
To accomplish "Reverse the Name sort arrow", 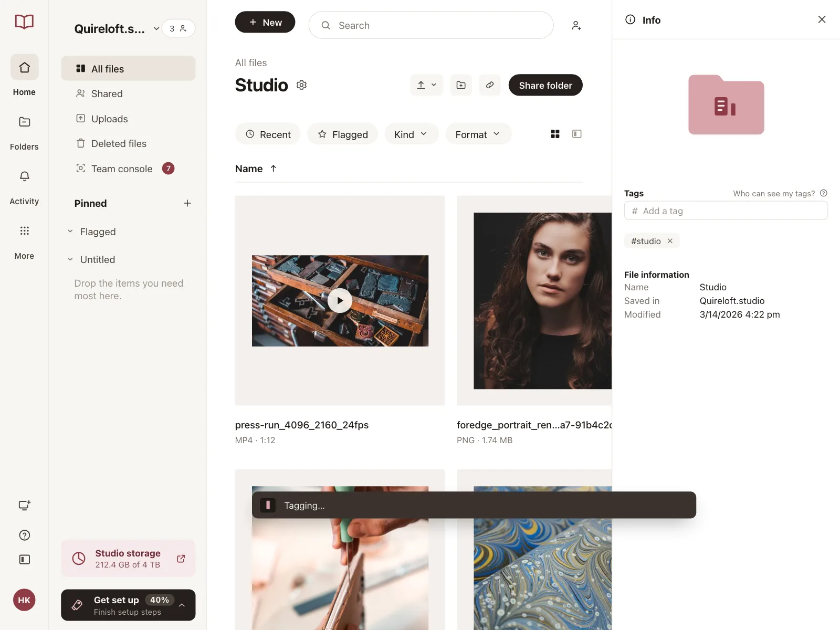I will 273,169.
